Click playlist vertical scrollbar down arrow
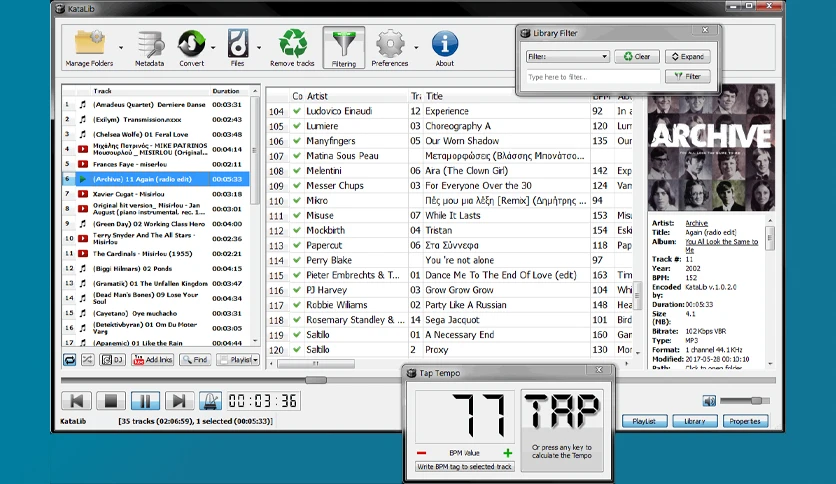836x484 pixels. tap(255, 341)
